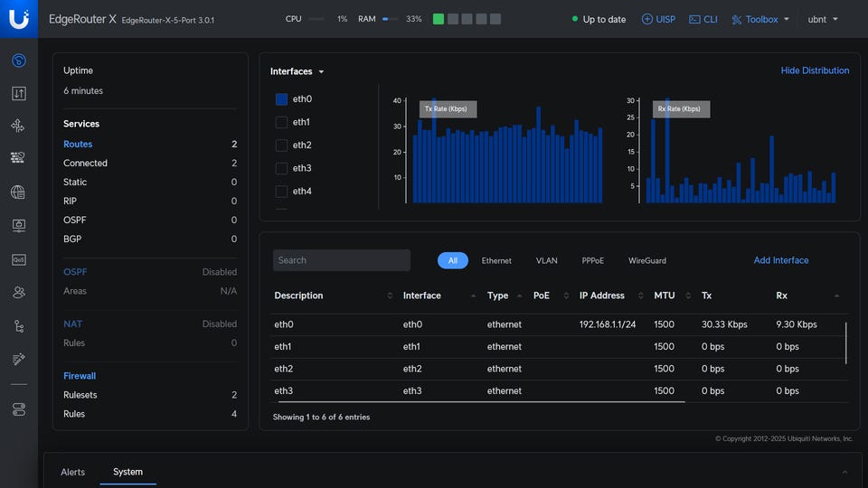Open the Users icon in the sidebar
868x488 pixels.
(x=19, y=292)
